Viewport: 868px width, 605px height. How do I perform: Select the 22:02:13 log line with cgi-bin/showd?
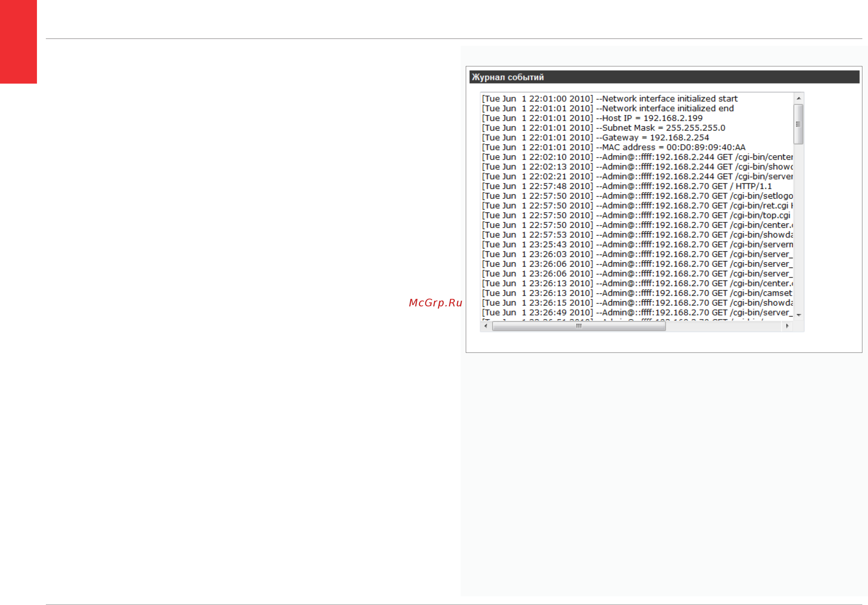pyautogui.click(x=637, y=167)
